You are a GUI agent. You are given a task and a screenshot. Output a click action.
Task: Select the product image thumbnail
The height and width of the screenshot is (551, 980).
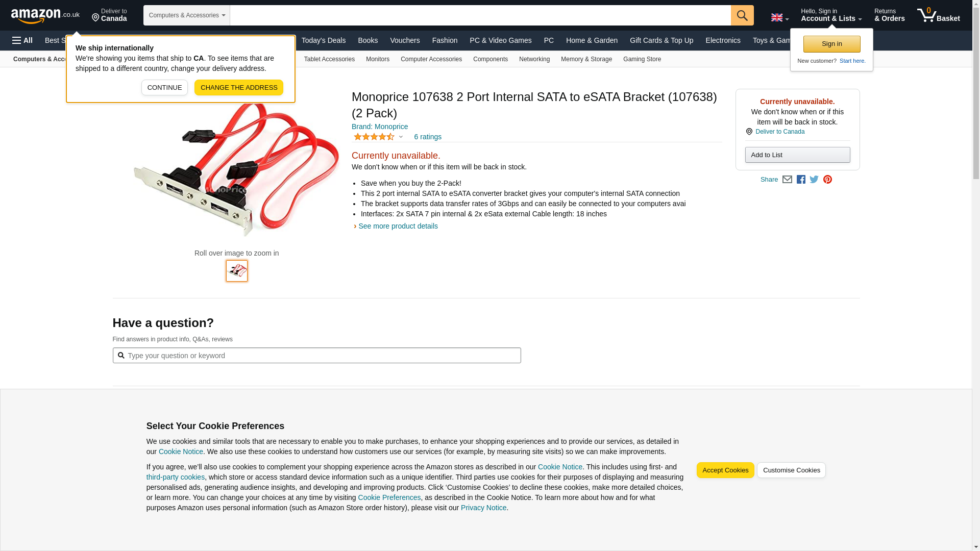[x=237, y=271]
